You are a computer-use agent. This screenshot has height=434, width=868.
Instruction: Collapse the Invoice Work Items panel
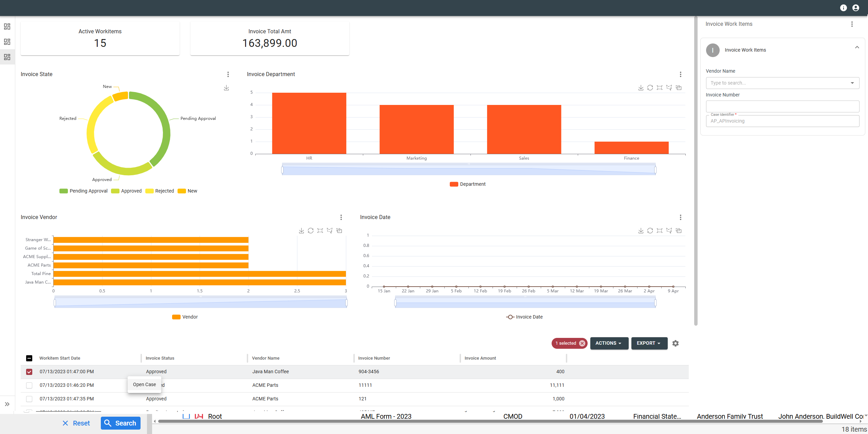click(x=857, y=47)
